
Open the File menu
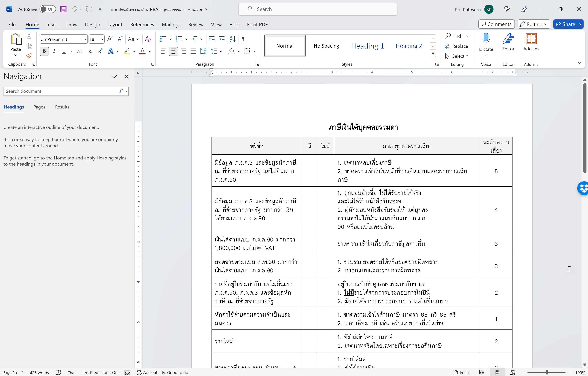[x=12, y=24]
